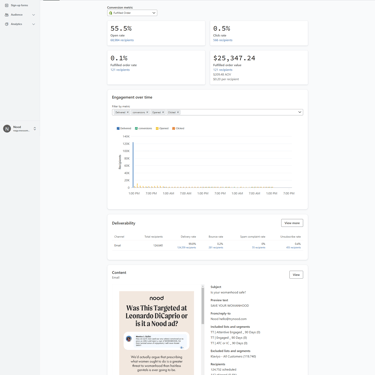Expand the Analytics chevron
Image resolution: width=375 pixels, height=375 pixels.
pos(33,24)
